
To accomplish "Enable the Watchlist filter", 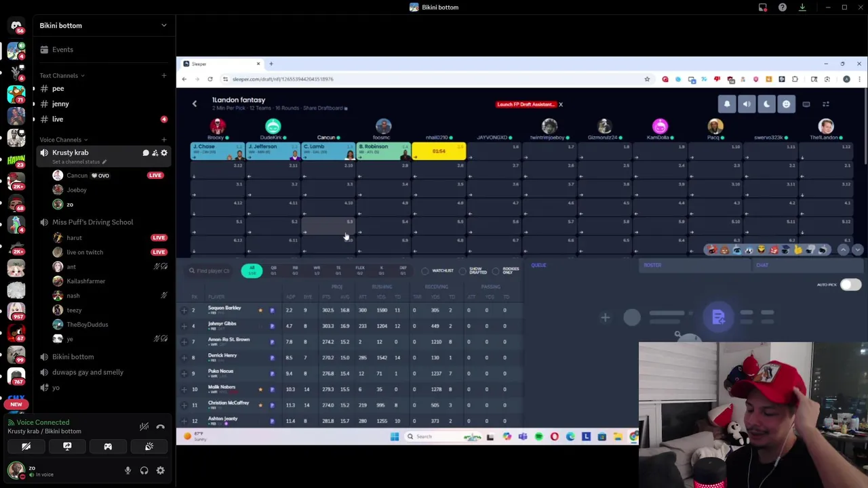I will coord(425,271).
